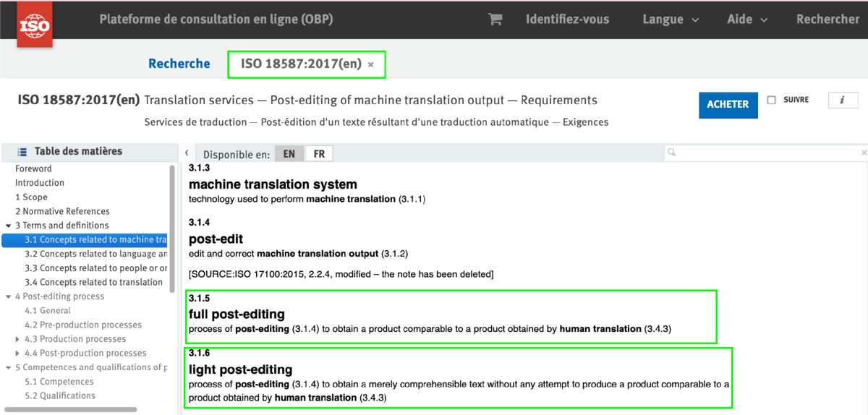
Task: Open 5.1 Competences
Action: click(59, 382)
